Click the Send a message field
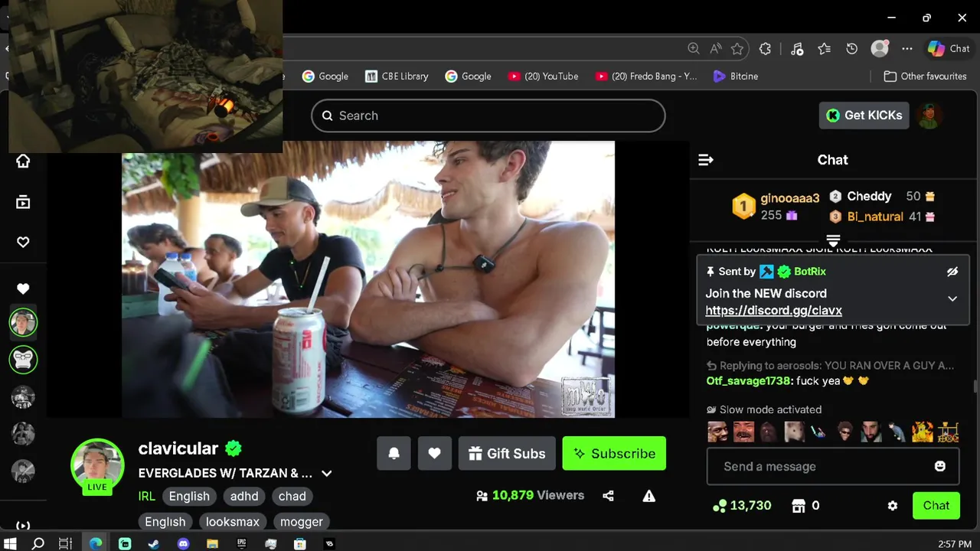Viewport: 980px width, 551px height. (819, 466)
